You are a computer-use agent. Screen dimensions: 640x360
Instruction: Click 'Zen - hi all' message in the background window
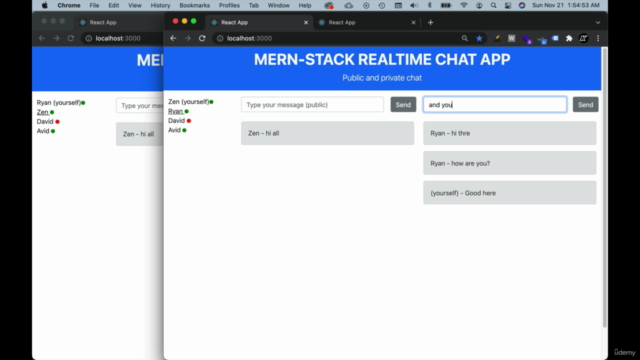point(140,134)
